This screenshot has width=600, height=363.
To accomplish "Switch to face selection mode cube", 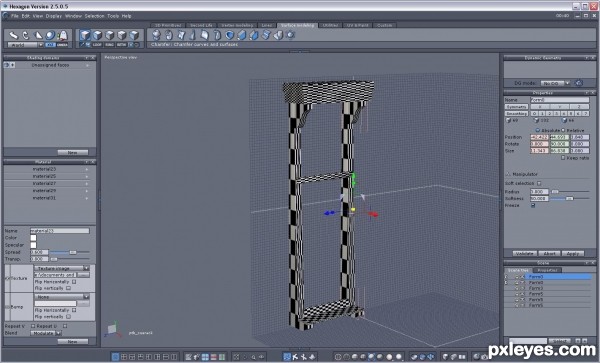I will tap(98, 35).
